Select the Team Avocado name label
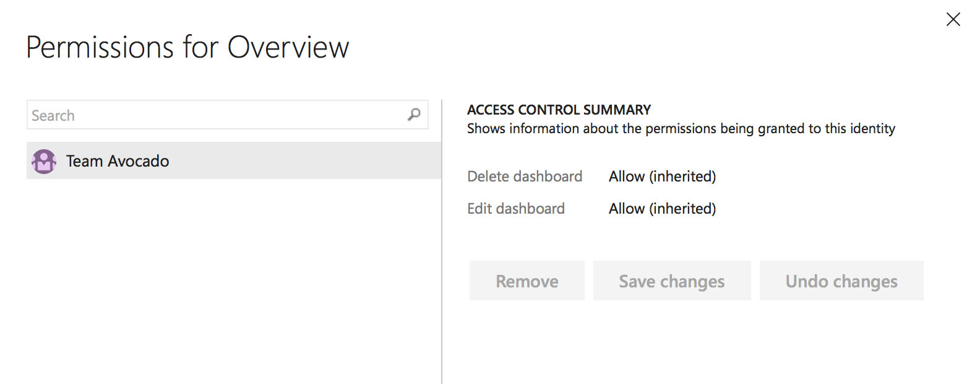The image size is (980, 384). point(118,161)
